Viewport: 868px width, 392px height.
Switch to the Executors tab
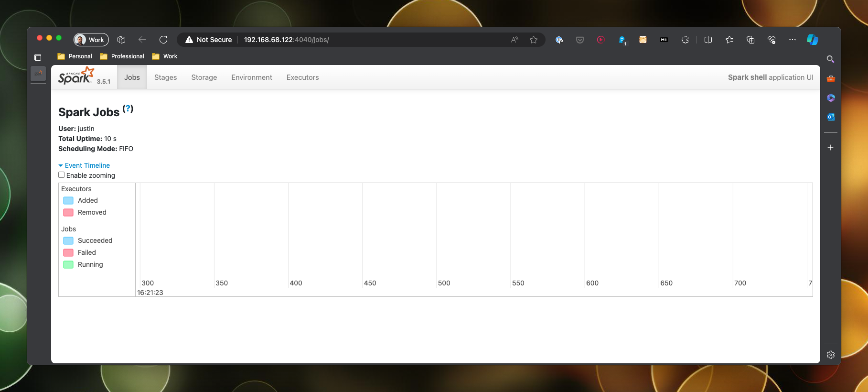[x=302, y=77]
